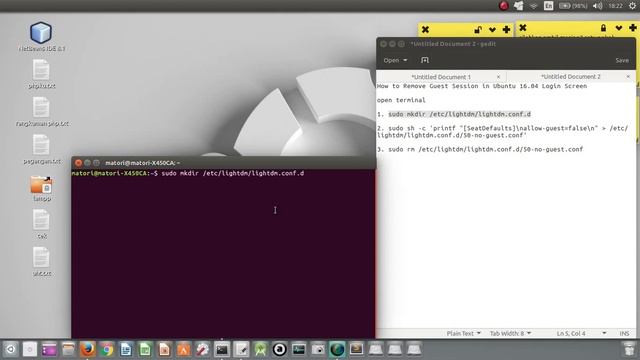Open System Settings wrench icon in dock
The height and width of the screenshot is (360, 640).
(x=203, y=349)
